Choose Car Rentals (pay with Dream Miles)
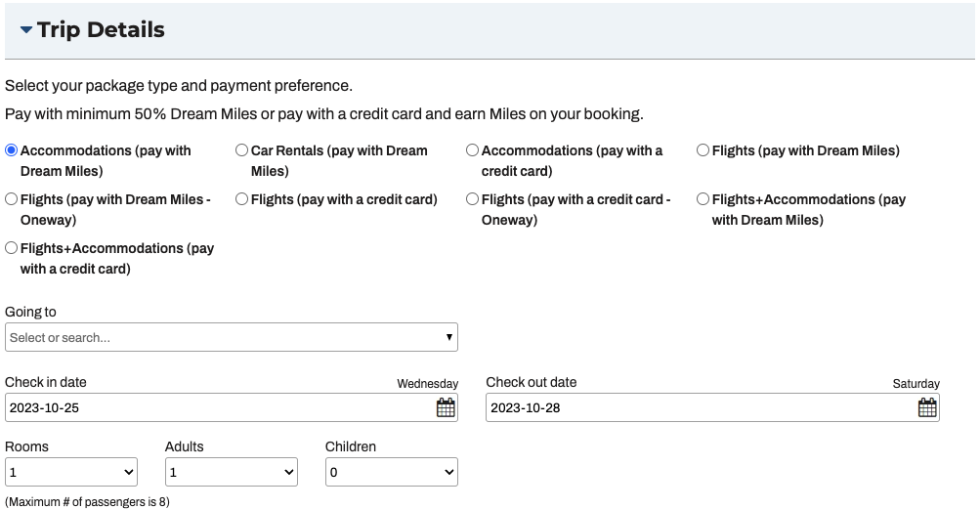 241,150
